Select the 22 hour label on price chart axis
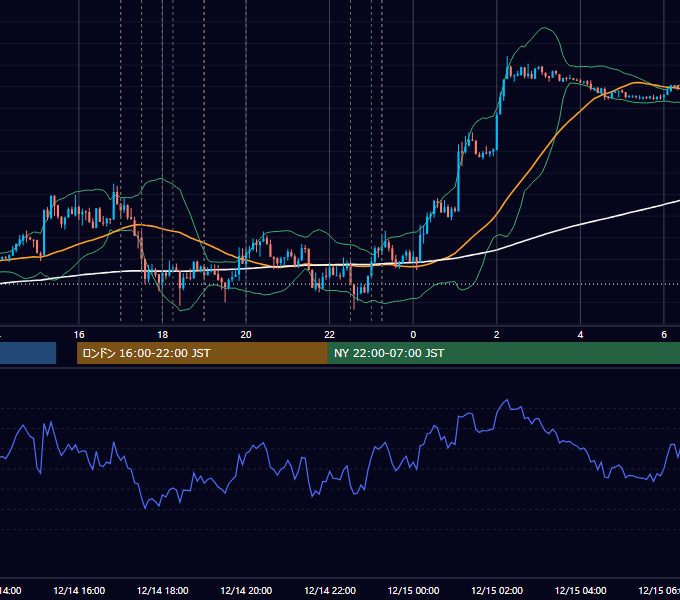The width and height of the screenshot is (680, 600). pos(330,335)
